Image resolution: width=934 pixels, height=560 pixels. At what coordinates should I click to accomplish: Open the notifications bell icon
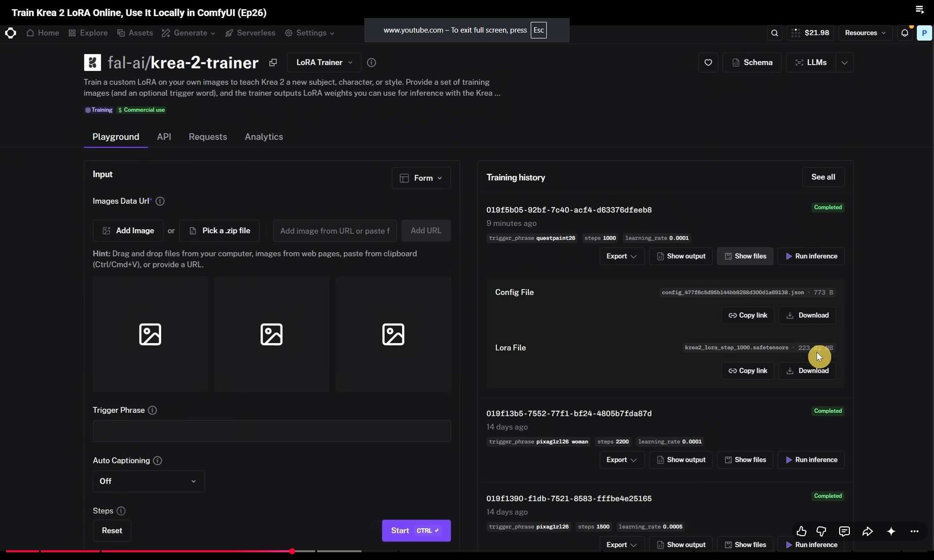(904, 33)
